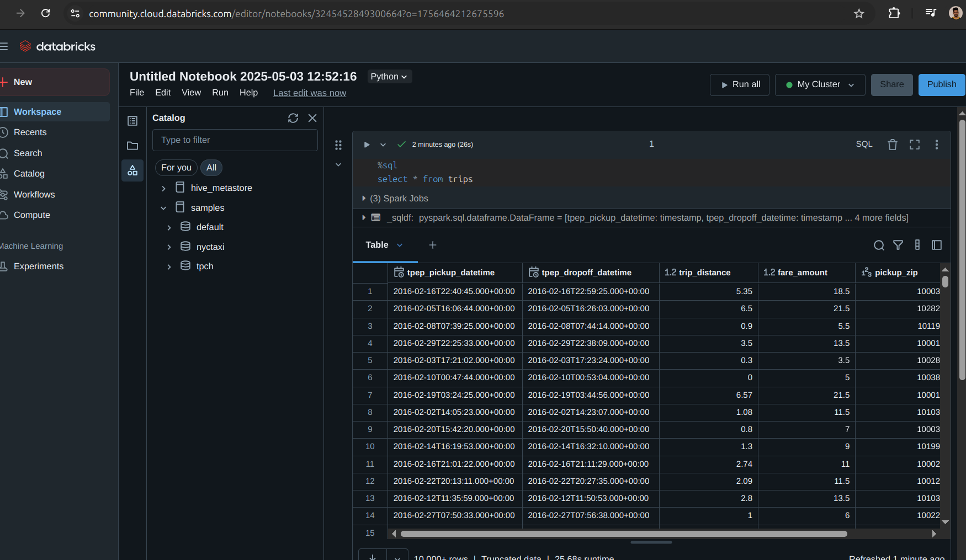Screen dimensions: 966x560
Task: Open the table column options icon
Action: [x=917, y=245]
